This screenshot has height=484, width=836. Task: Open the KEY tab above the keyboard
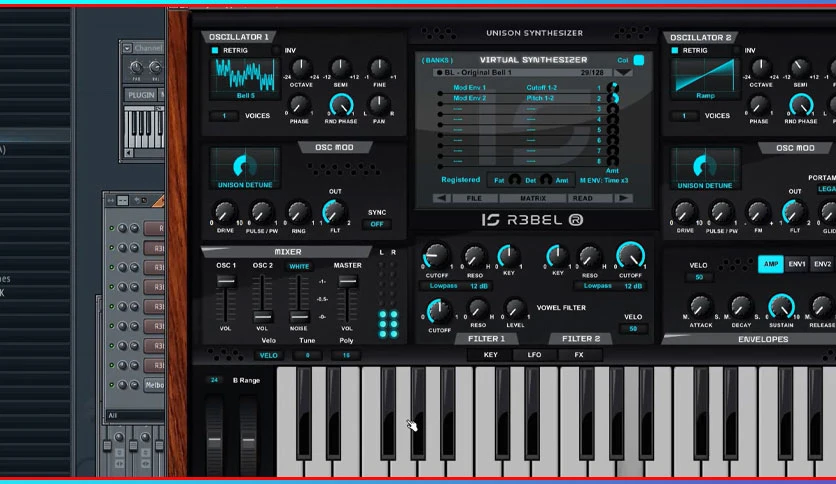click(x=491, y=355)
